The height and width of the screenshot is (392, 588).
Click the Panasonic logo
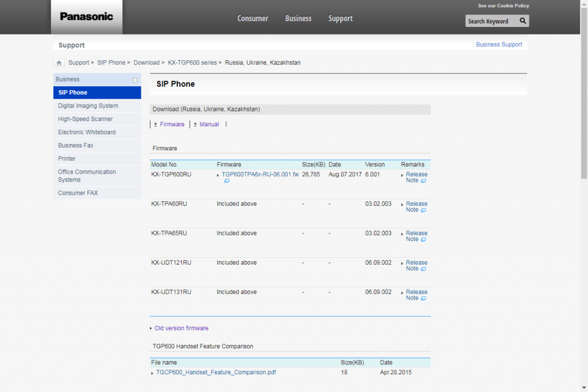(87, 17)
